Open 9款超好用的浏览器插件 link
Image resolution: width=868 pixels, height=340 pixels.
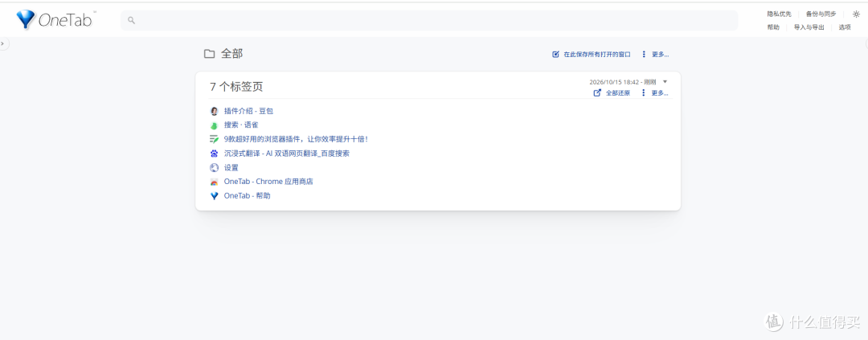click(296, 139)
